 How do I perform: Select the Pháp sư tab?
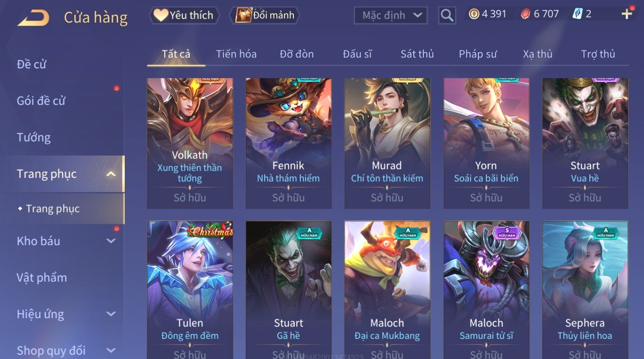[x=478, y=54]
